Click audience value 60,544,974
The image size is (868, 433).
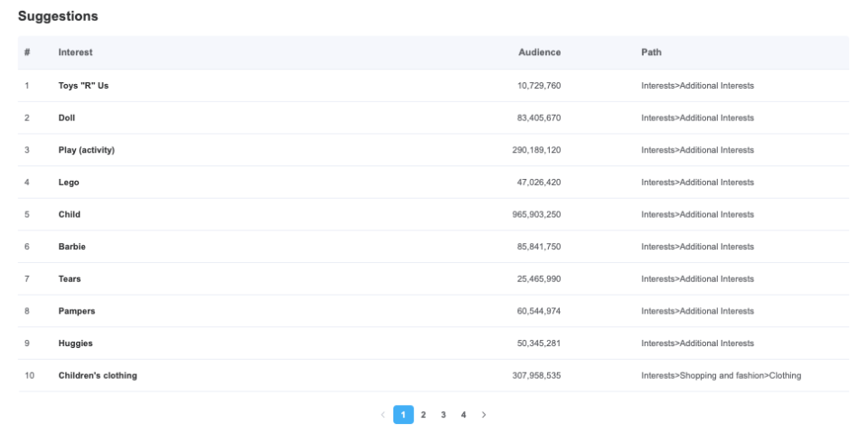pyautogui.click(x=539, y=311)
